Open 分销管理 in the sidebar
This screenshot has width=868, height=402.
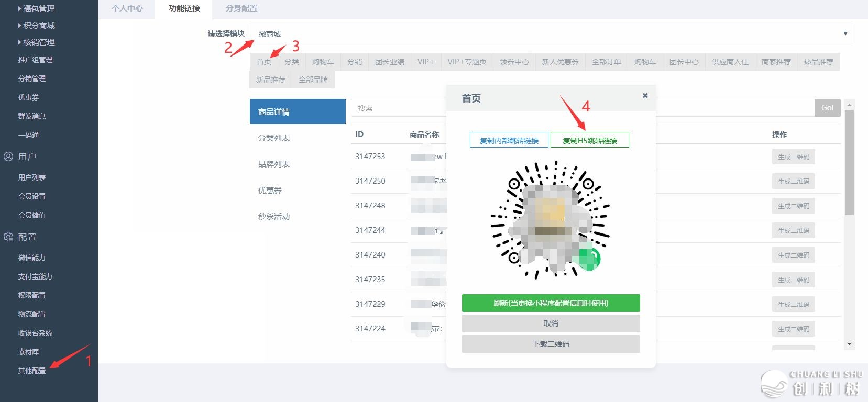pyautogui.click(x=32, y=79)
